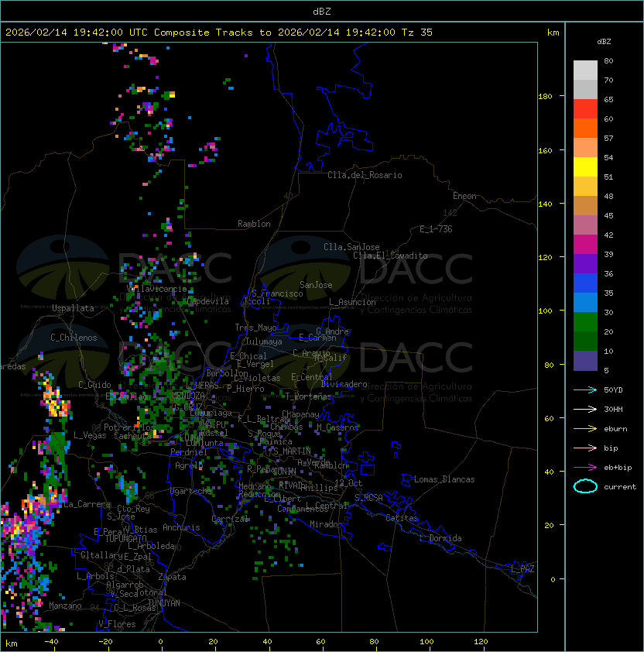Select the magenta 42–39 dBZ swatch
Viewport: 644px width, 652px height.
[x=585, y=245]
